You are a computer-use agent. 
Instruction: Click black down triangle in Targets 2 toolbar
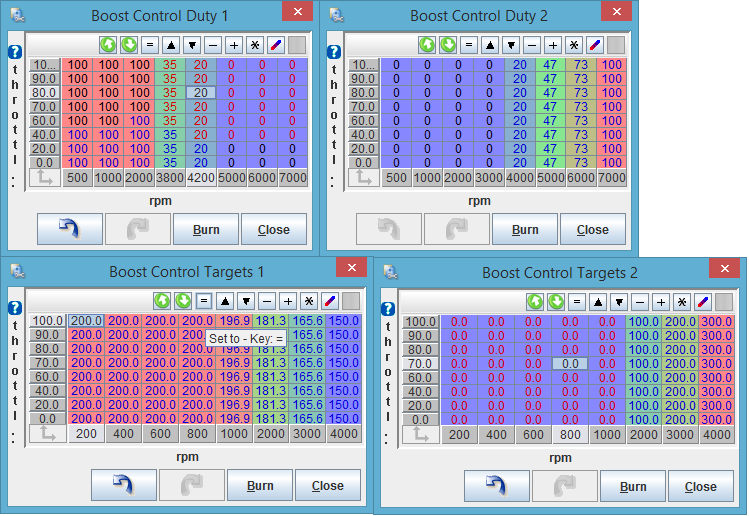[619, 302]
